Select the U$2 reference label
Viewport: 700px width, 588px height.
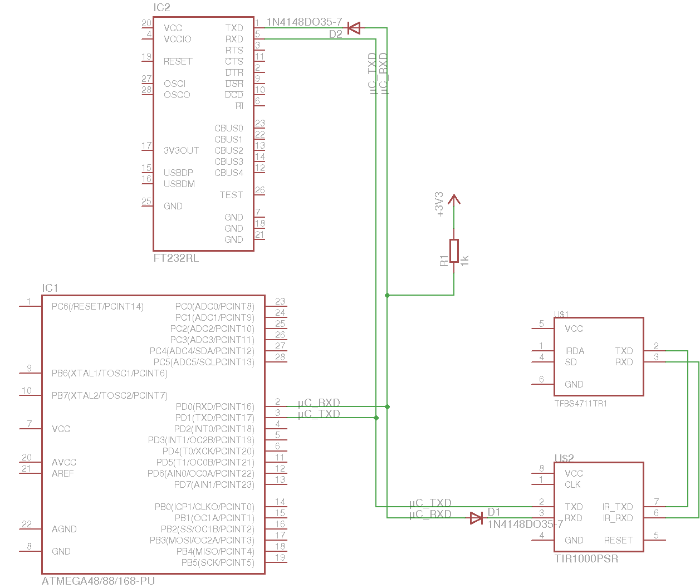(x=564, y=458)
